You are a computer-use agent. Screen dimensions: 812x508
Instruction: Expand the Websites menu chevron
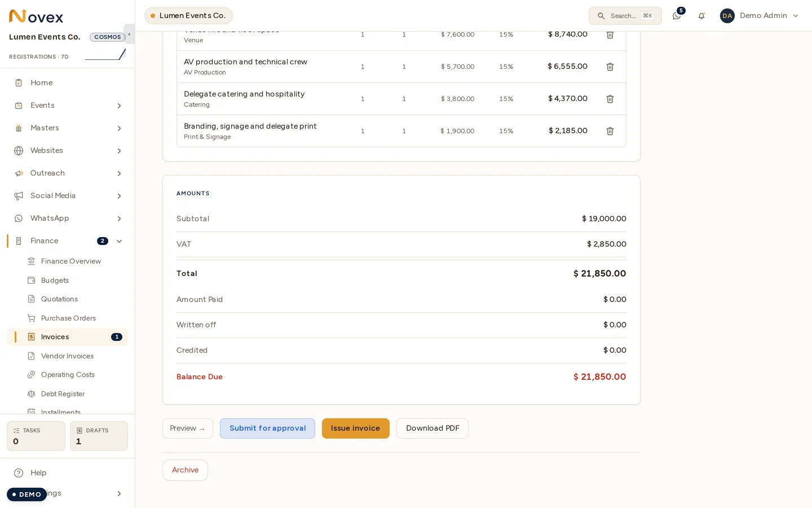(x=119, y=151)
